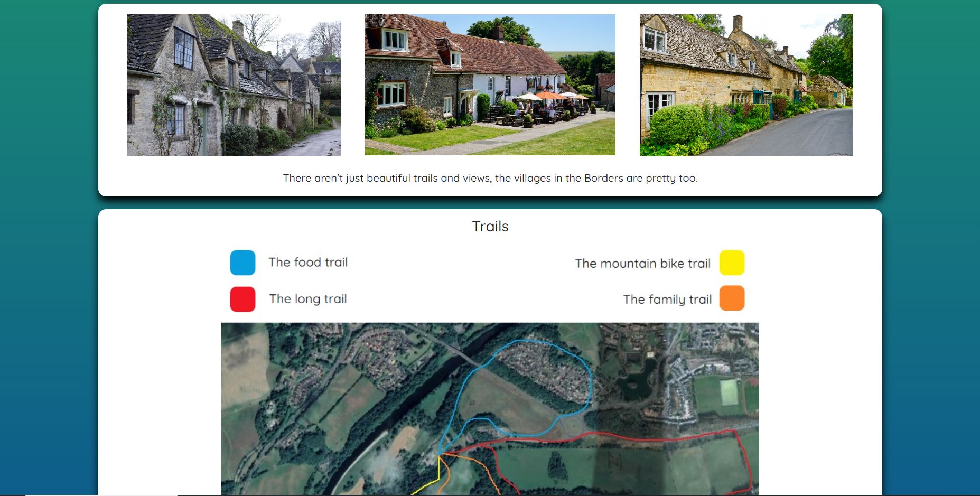The width and height of the screenshot is (980, 496).
Task: Open the grey stone cottages photo
Action: tap(234, 85)
